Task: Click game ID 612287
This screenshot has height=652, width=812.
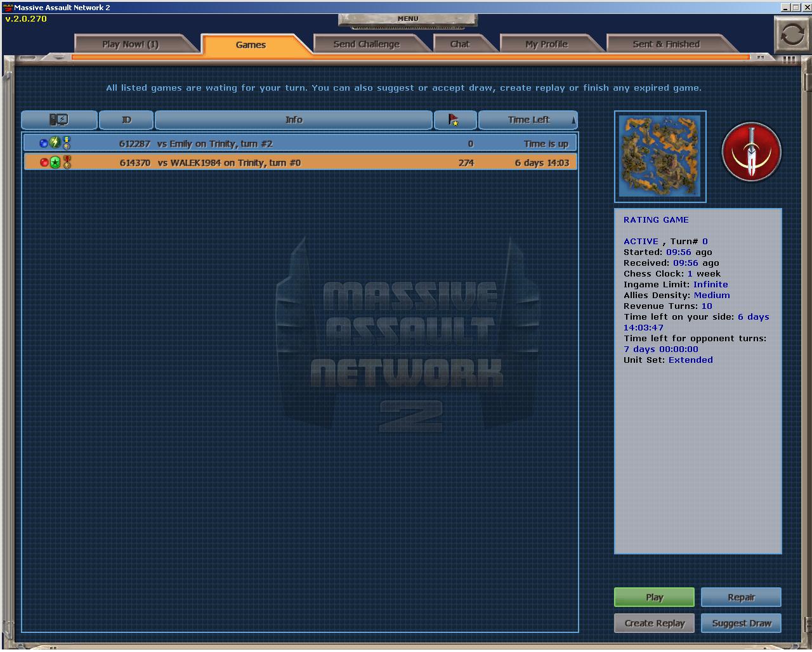Action: 134,144
